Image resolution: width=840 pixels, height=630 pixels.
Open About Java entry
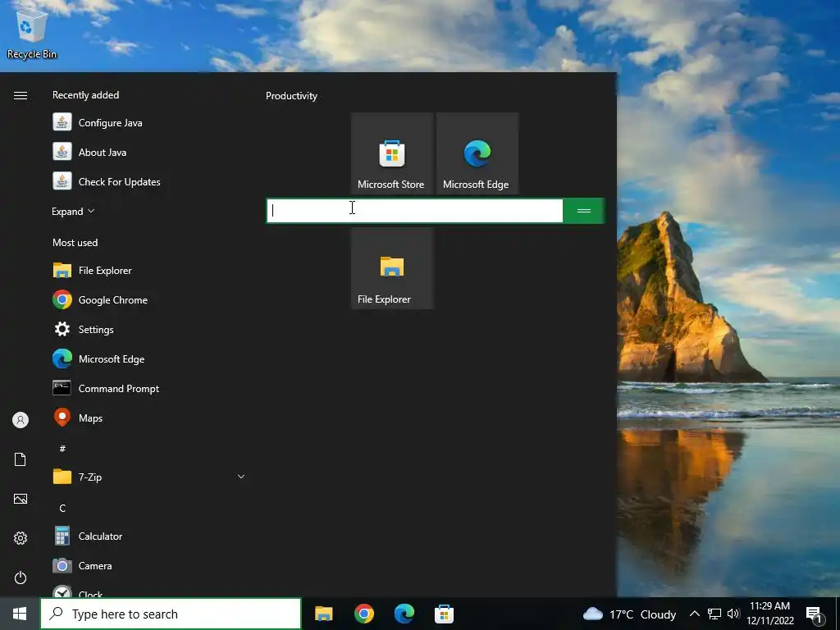[150, 152]
